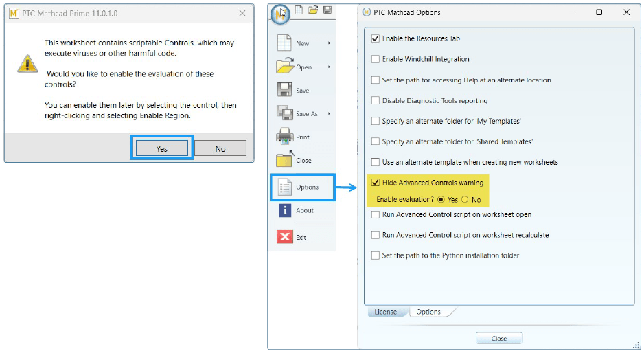Image resolution: width=644 pixels, height=353 pixels.
Task: Click the Save As disks icon
Action: click(285, 113)
